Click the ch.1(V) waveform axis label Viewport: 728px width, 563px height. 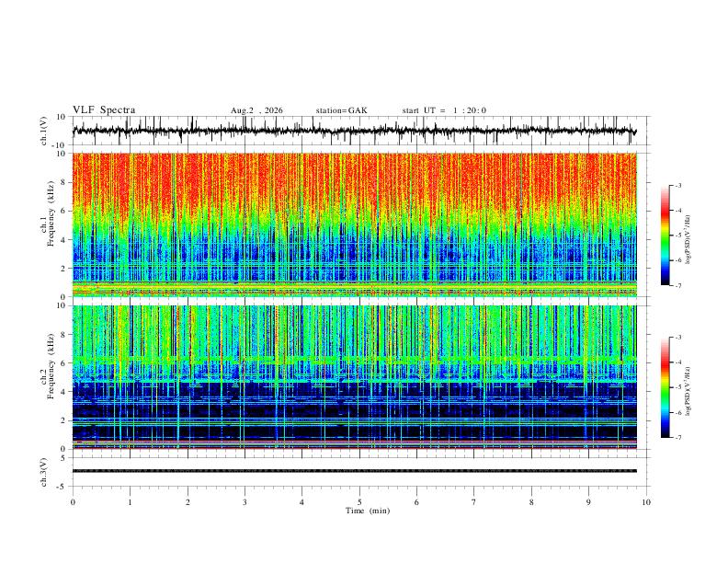(44, 131)
